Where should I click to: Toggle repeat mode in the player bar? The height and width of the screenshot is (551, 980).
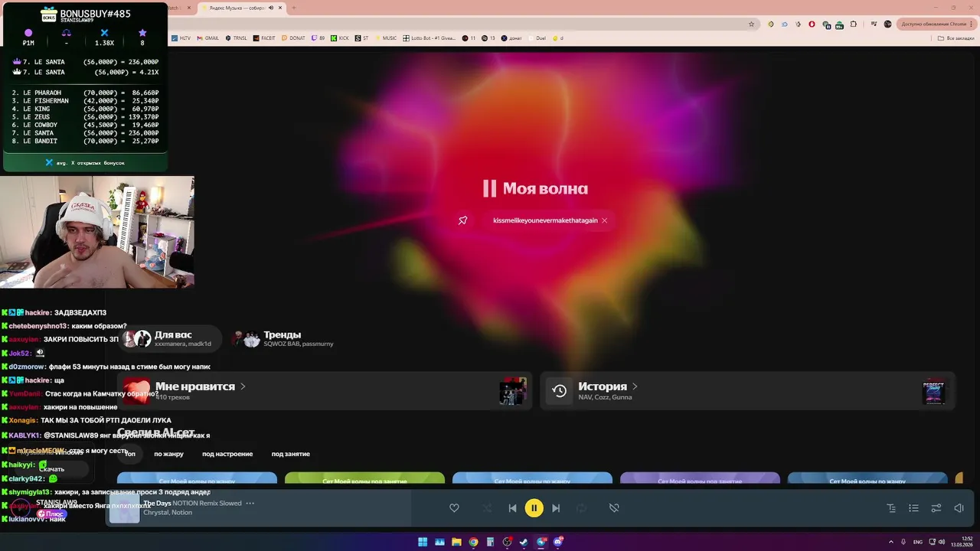pyautogui.click(x=581, y=508)
